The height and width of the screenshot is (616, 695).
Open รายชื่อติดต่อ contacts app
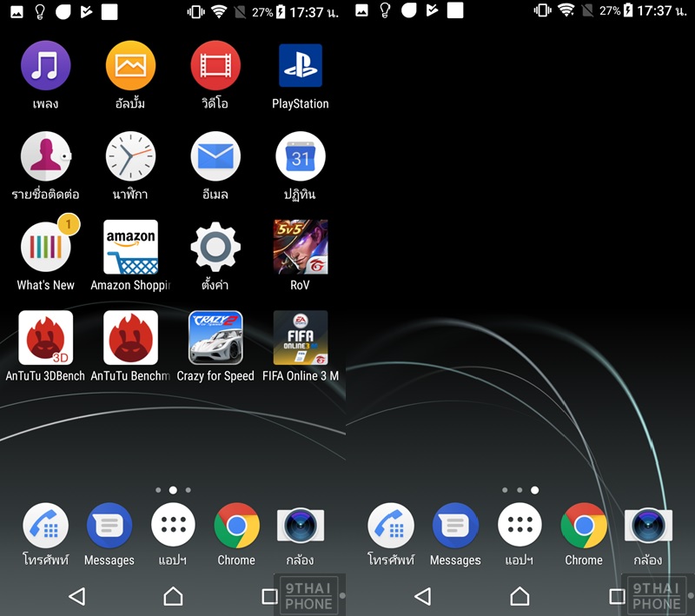(x=46, y=156)
